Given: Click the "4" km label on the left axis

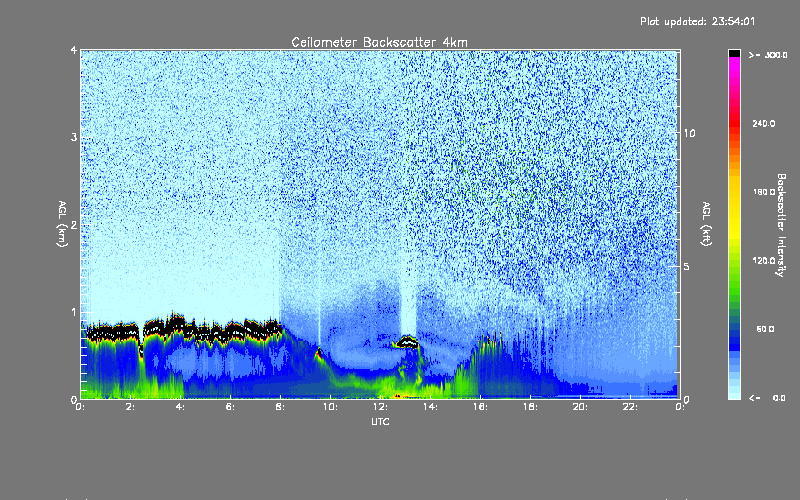Looking at the screenshot, I should [x=74, y=50].
